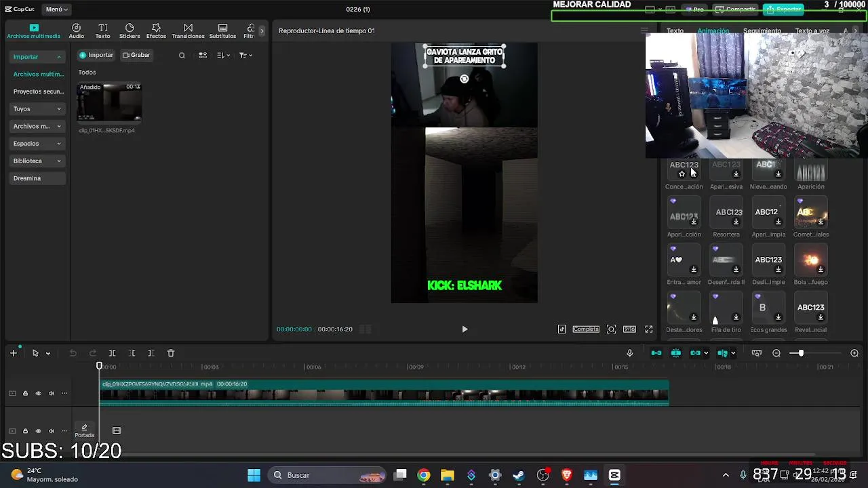Open the Transiciones panel
Screen dimensions: 868x488
click(x=188, y=31)
